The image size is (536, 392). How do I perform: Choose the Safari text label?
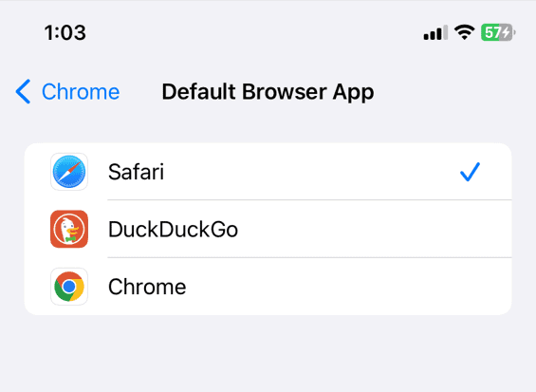tap(136, 172)
